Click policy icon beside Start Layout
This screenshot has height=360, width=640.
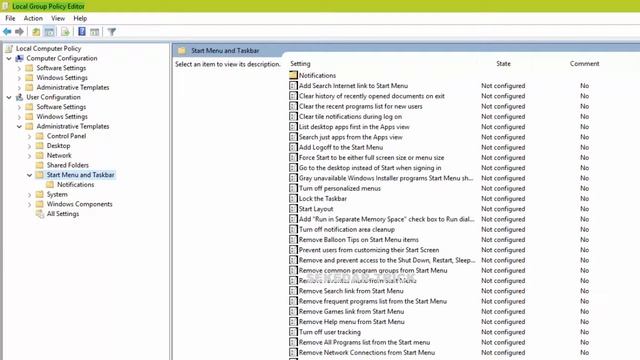(x=293, y=209)
